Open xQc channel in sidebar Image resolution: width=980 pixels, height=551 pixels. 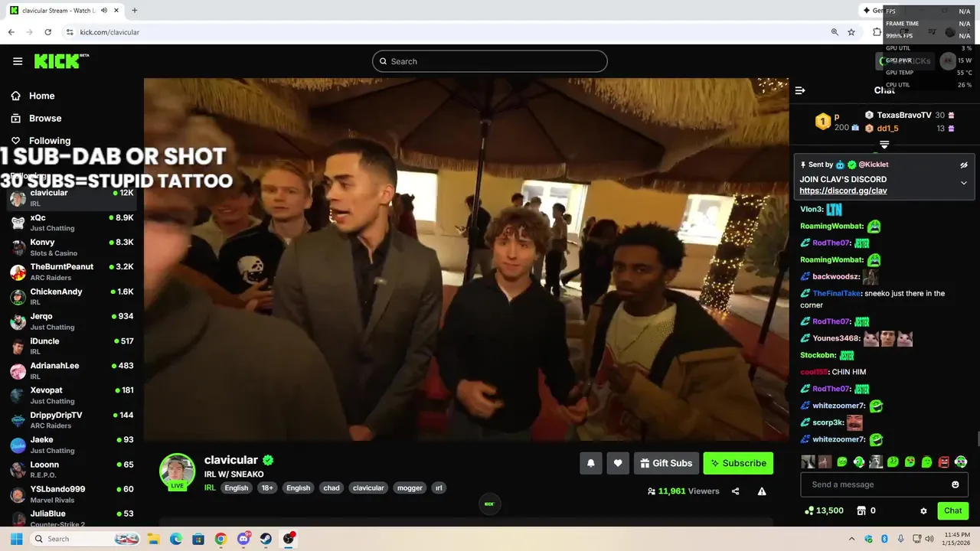72,223
